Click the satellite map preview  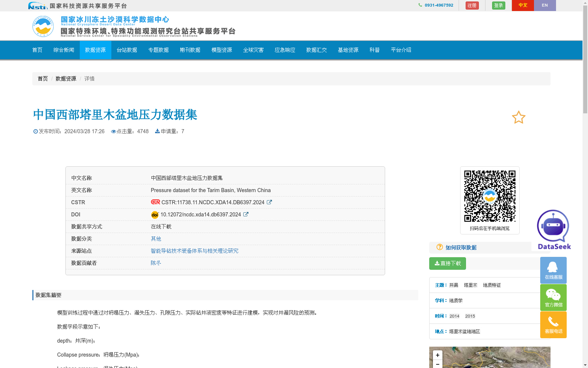point(490,357)
